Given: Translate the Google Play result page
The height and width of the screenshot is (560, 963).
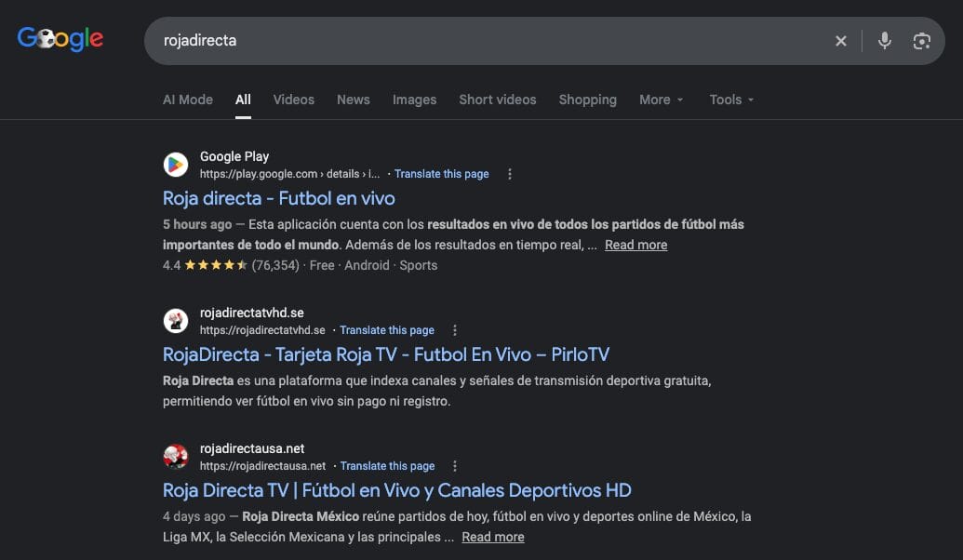Looking at the screenshot, I should coord(442,174).
